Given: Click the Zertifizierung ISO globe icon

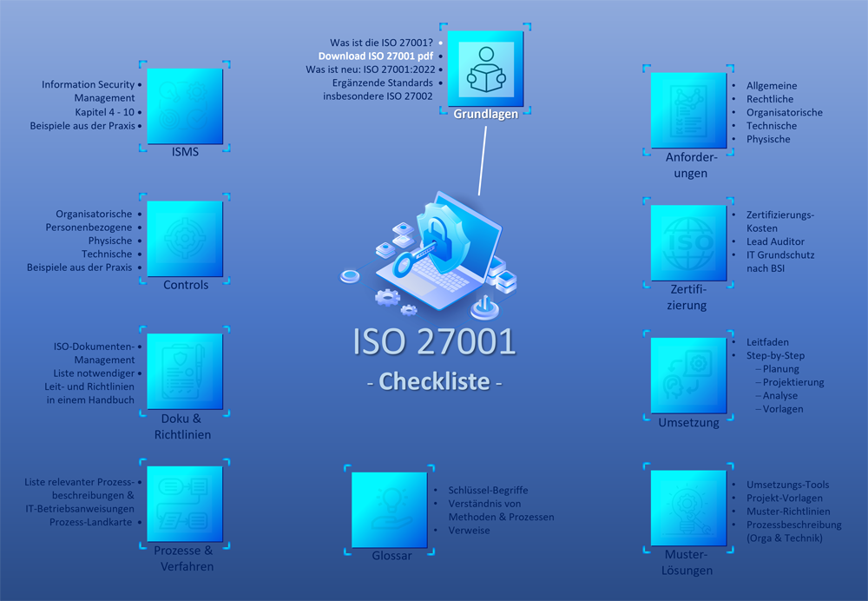Looking at the screenshot, I should click(688, 242).
